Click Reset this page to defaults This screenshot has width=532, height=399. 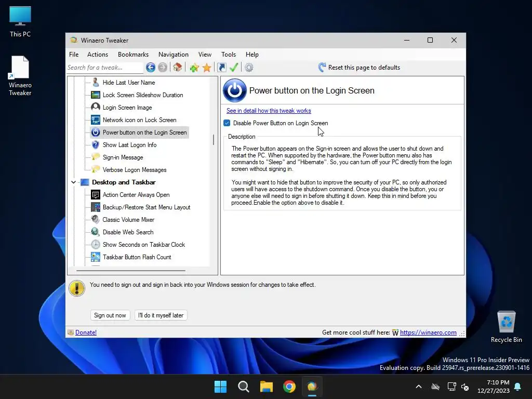pos(360,68)
